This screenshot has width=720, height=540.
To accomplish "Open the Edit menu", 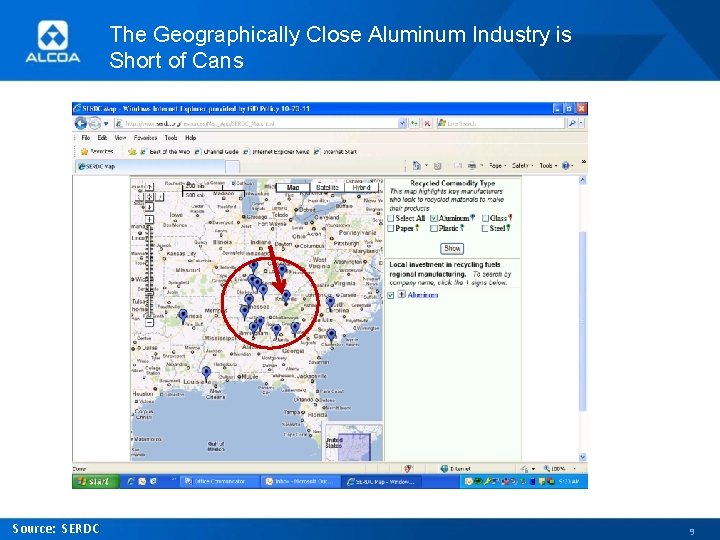I will 102,138.
